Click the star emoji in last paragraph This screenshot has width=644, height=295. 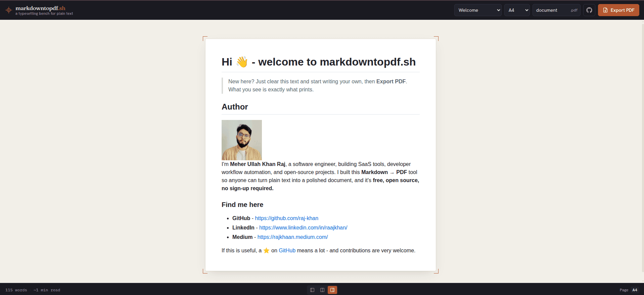click(x=266, y=251)
